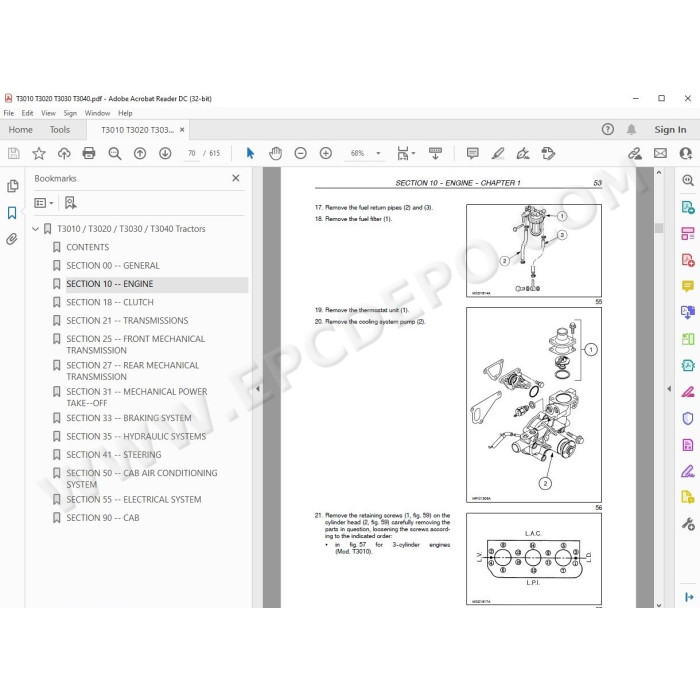Open SECTION 18 -- CLUTCH bookmark
This screenshot has height=700, width=700.
110,302
